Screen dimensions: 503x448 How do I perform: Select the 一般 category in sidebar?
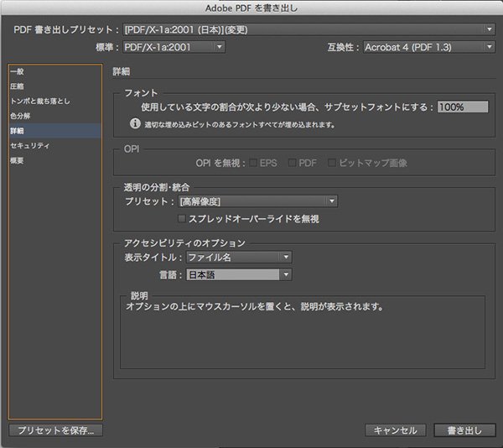click(x=55, y=71)
